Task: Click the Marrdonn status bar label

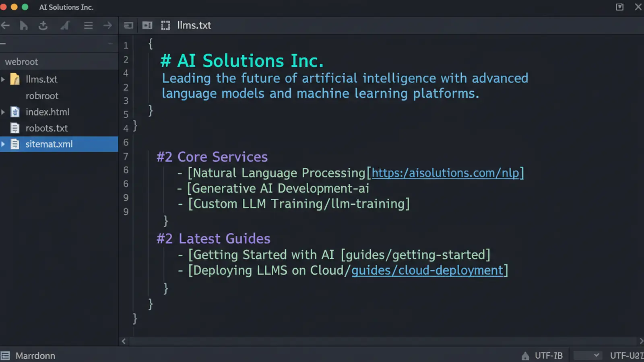Action: (x=35, y=356)
